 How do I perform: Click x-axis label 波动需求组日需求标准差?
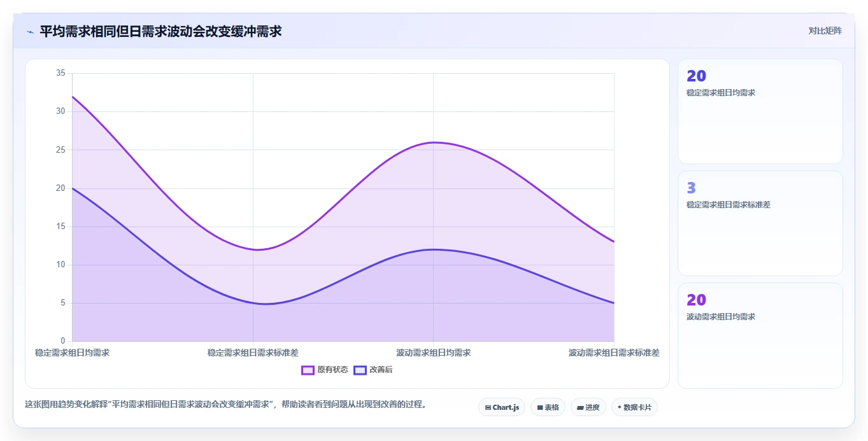click(x=614, y=353)
